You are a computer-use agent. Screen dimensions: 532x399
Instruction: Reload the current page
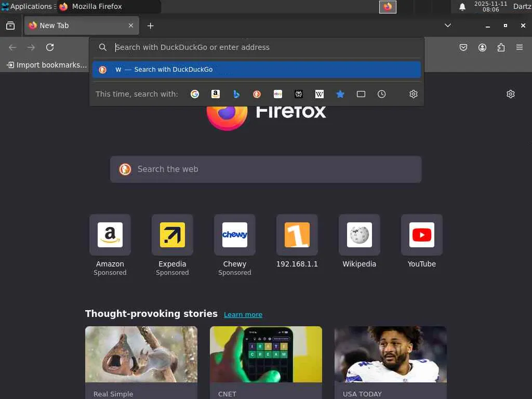tap(50, 47)
